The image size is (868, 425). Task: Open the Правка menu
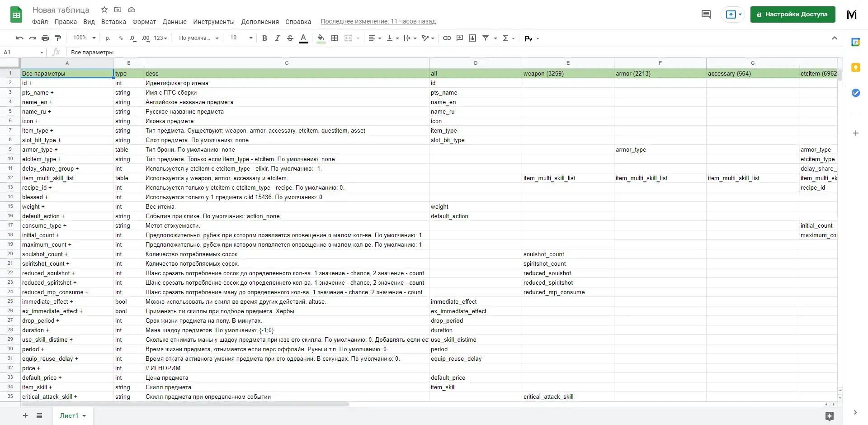(x=66, y=22)
